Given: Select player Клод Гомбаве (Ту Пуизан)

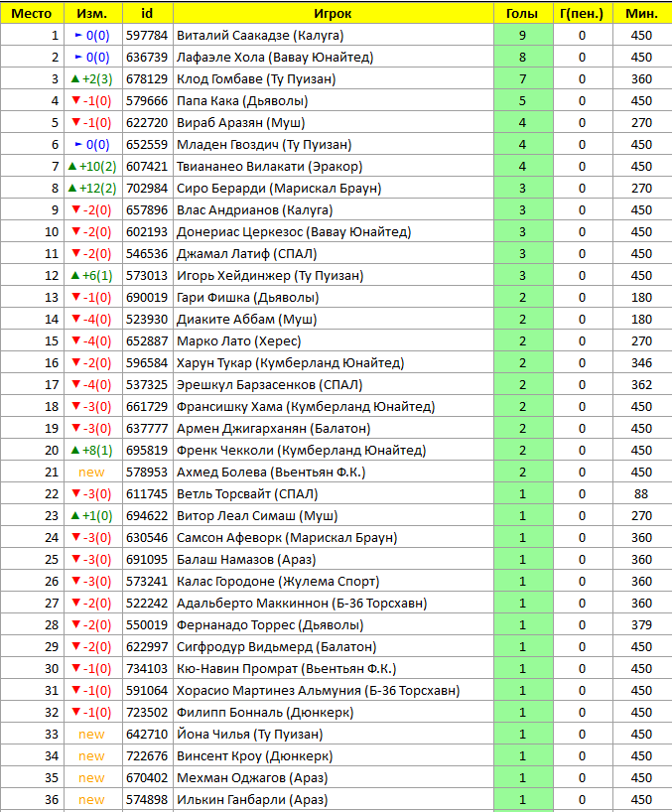Looking at the screenshot, I should coord(256,78).
